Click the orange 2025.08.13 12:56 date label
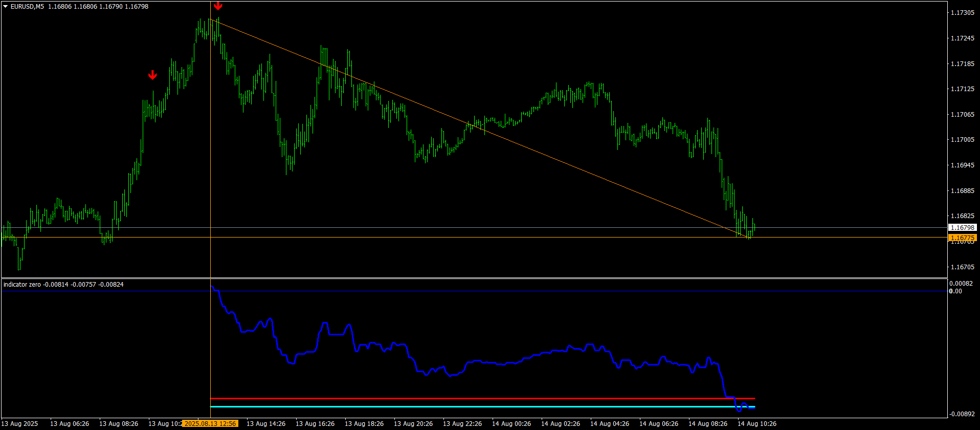Screen dimensions: 980x430 click(x=210, y=424)
